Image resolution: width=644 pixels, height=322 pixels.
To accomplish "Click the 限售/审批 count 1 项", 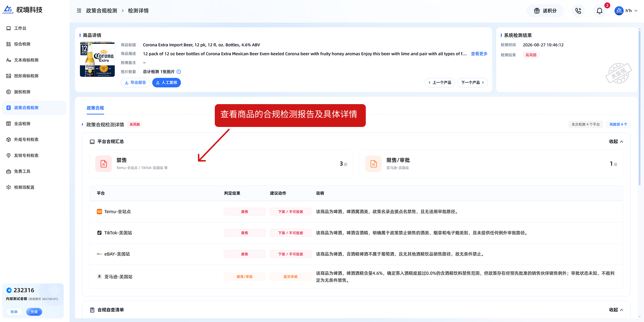I will [x=613, y=164].
